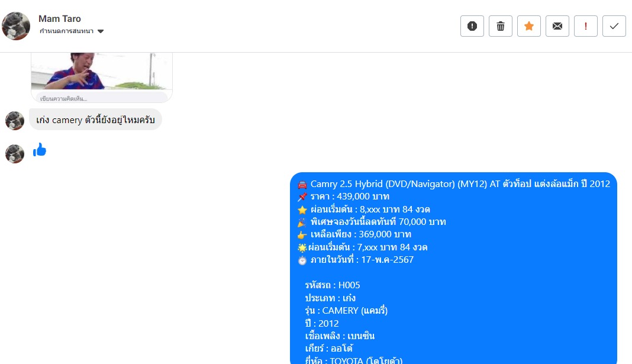Select the Camry 2.5 Hybrid title line
The width and height of the screenshot is (632, 364).
[x=454, y=184]
